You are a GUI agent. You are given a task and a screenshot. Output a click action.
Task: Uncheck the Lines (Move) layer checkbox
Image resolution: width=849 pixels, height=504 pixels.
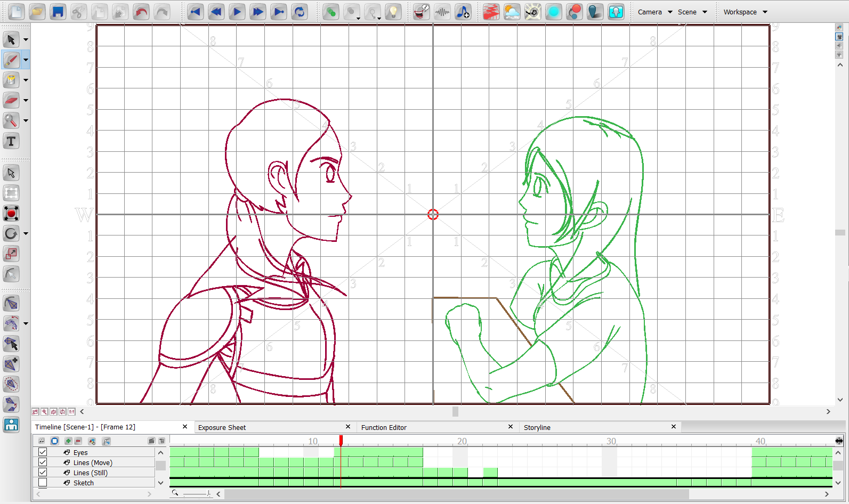pyautogui.click(x=43, y=462)
